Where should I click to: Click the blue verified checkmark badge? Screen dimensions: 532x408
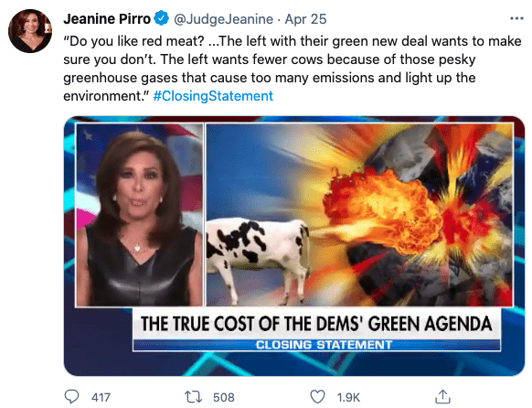click(x=161, y=18)
